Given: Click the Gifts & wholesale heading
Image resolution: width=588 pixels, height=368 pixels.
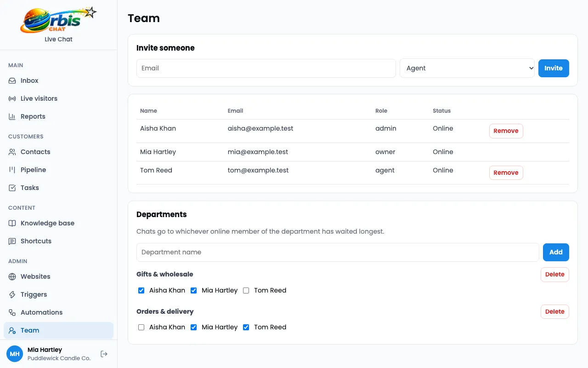Looking at the screenshot, I should pyautogui.click(x=165, y=274).
